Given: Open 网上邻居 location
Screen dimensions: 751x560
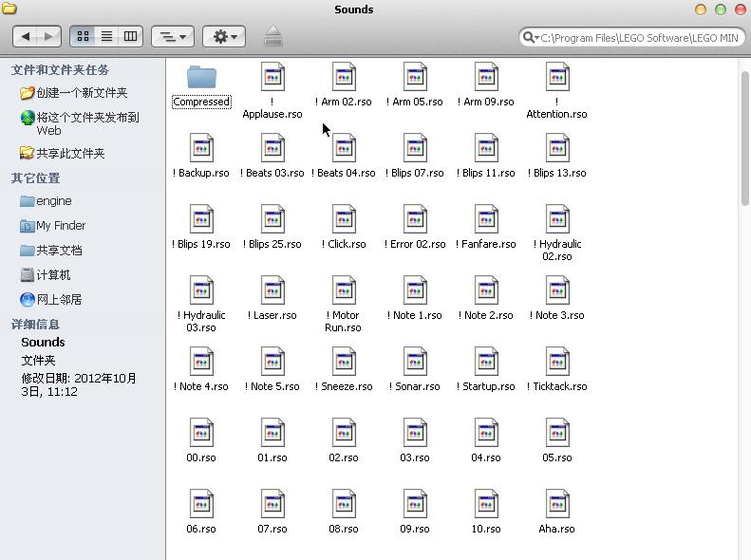Looking at the screenshot, I should pos(51,300).
